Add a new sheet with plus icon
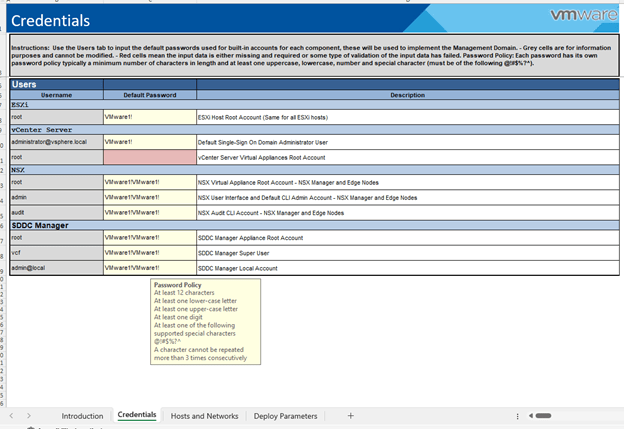The height and width of the screenshot is (429, 624). pos(350,415)
